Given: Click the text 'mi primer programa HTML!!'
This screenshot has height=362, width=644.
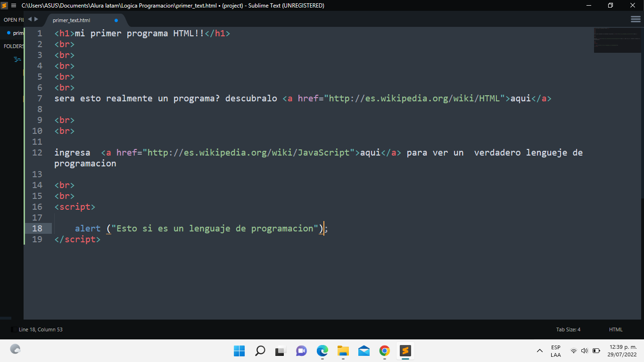Looking at the screenshot, I should click(140, 33).
